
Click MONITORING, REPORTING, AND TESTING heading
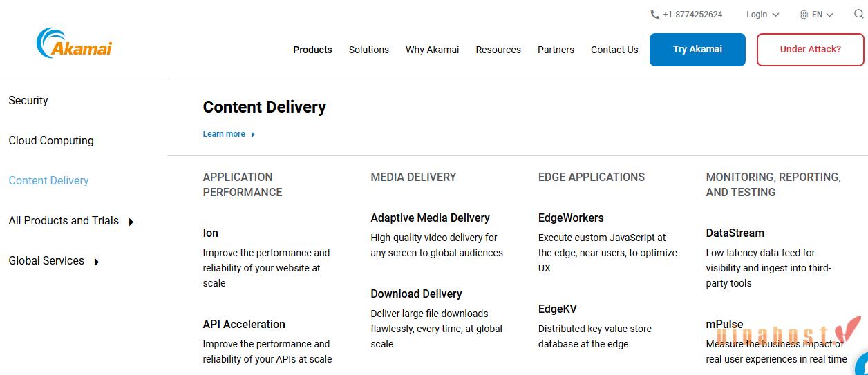(x=773, y=184)
